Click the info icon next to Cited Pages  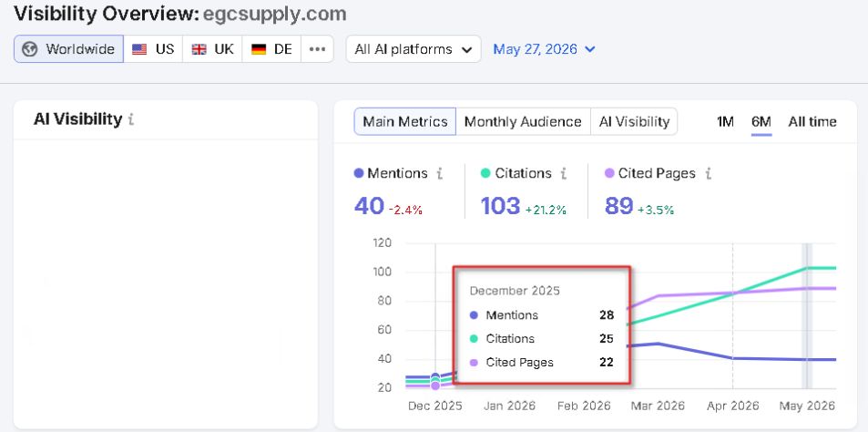pyautogui.click(x=708, y=174)
